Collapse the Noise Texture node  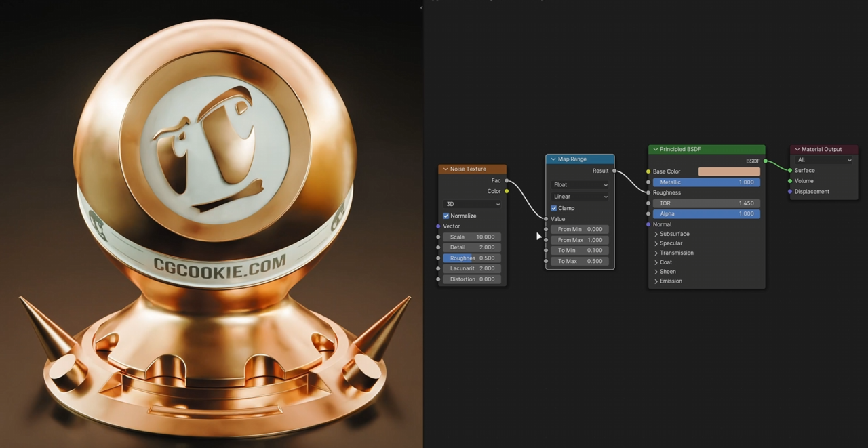pos(446,169)
